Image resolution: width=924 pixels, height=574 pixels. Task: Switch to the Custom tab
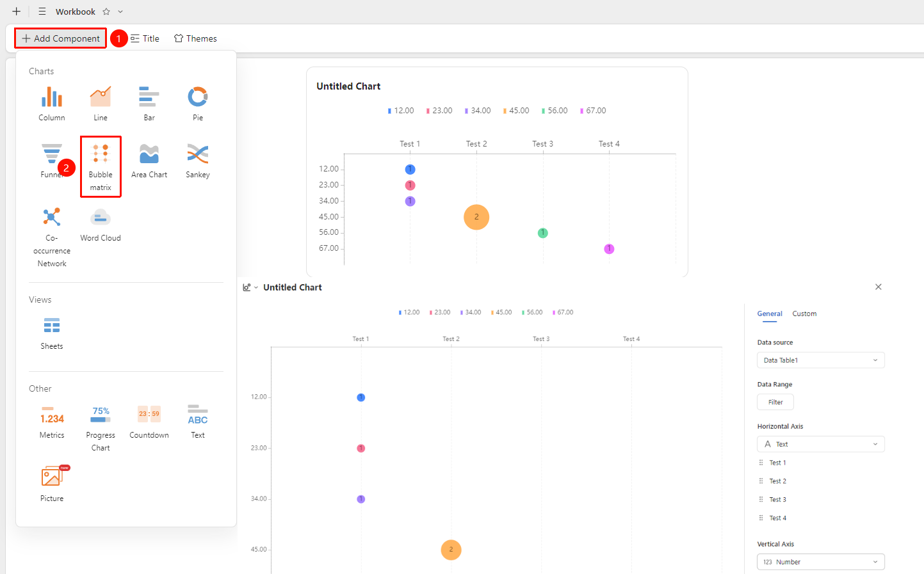click(804, 314)
